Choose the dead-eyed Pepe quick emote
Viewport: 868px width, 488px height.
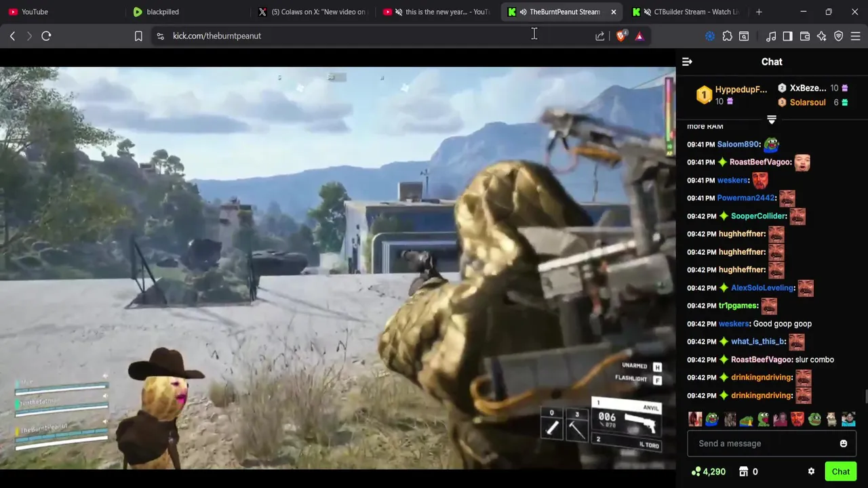click(x=814, y=420)
